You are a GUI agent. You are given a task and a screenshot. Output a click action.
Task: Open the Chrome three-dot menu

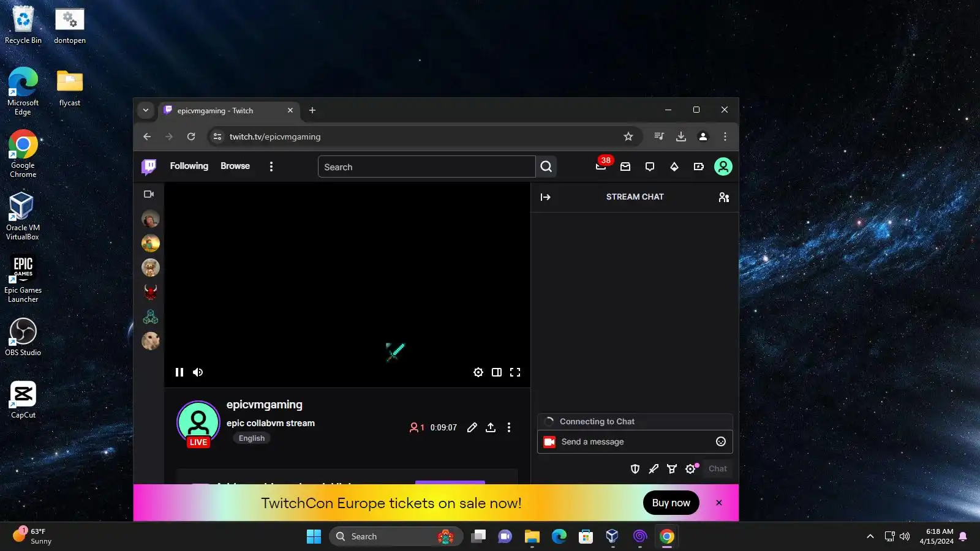click(725, 137)
